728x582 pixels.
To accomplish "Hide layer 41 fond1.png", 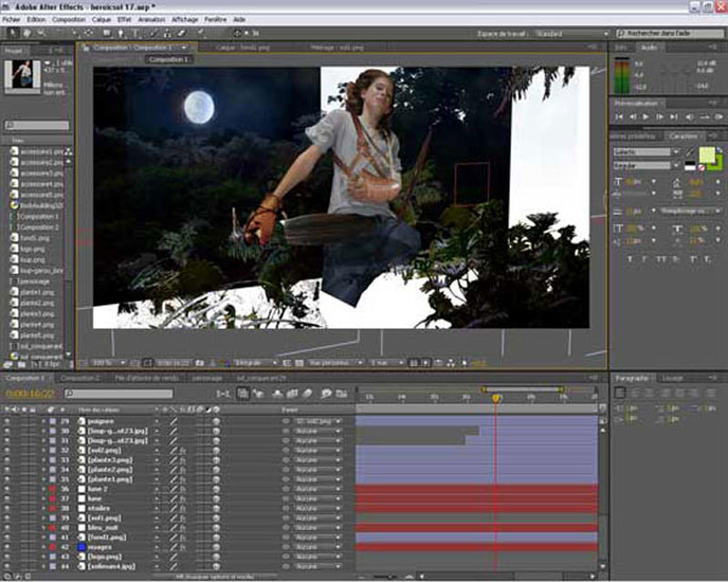I will pos(7,537).
